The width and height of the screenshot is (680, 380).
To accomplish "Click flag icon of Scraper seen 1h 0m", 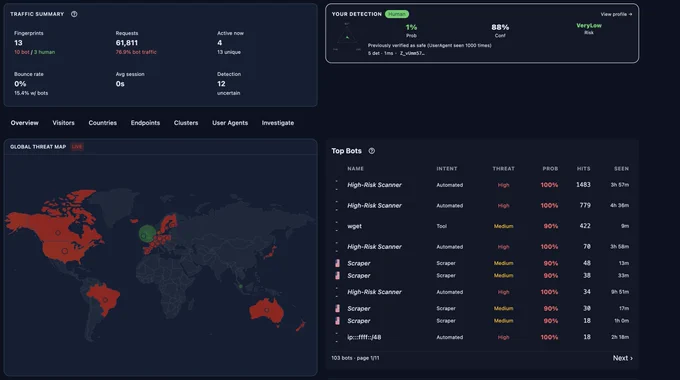I will click(337, 321).
